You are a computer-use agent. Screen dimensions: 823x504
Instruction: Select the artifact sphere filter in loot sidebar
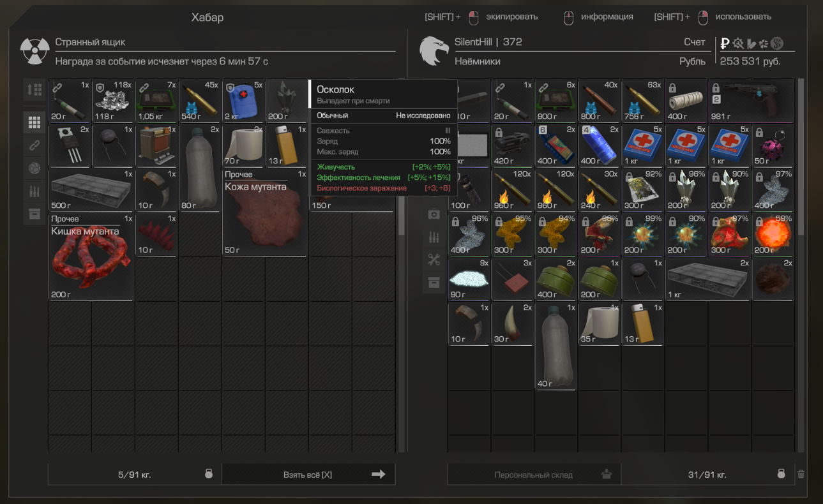tap(34, 168)
